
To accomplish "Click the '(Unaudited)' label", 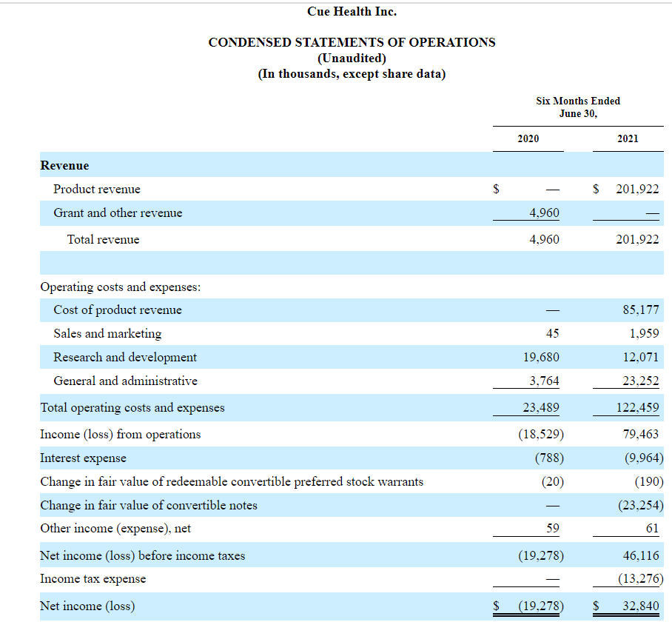I will pos(352,58).
